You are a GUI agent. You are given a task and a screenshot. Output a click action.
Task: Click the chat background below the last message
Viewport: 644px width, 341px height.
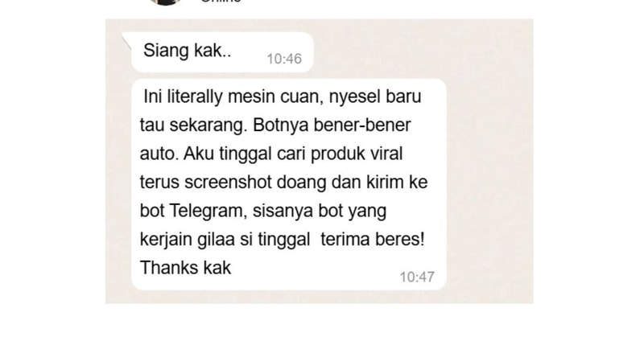287,297
